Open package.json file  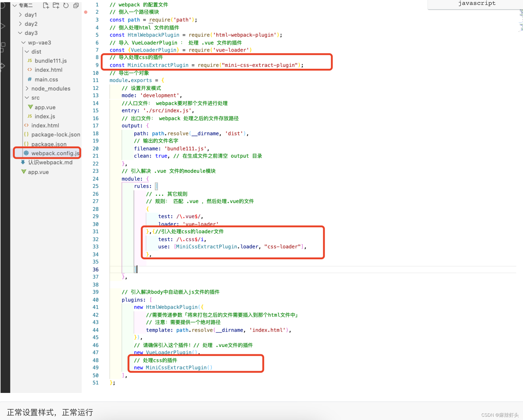(49, 144)
